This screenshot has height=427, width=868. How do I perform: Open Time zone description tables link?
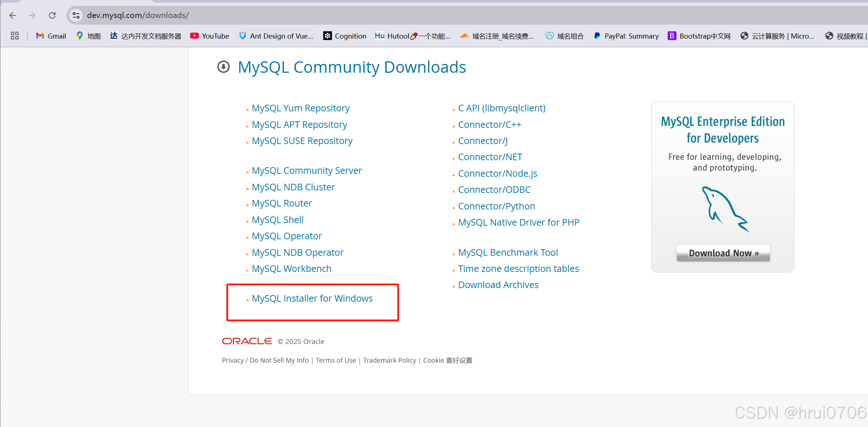pos(519,269)
